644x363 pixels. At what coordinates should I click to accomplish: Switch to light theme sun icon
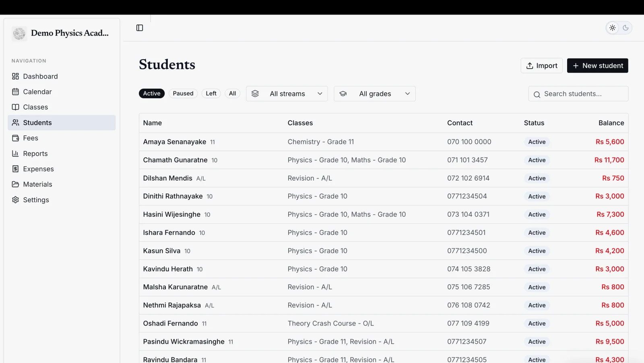point(612,28)
